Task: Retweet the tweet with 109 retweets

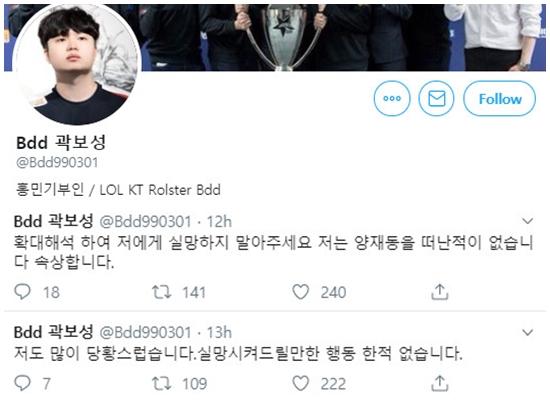Action: [x=161, y=383]
